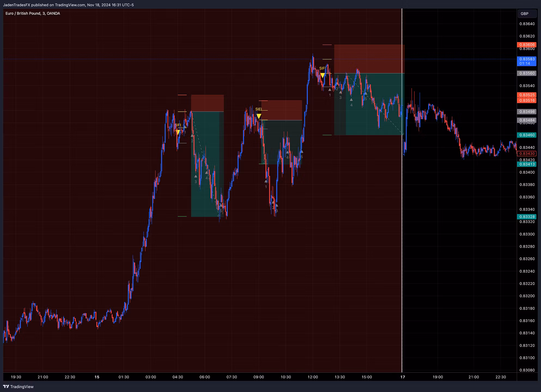This screenshot has height=392, width=541.
Task: Click the JadenTradesFX published header text
Action: pos(68,5)
